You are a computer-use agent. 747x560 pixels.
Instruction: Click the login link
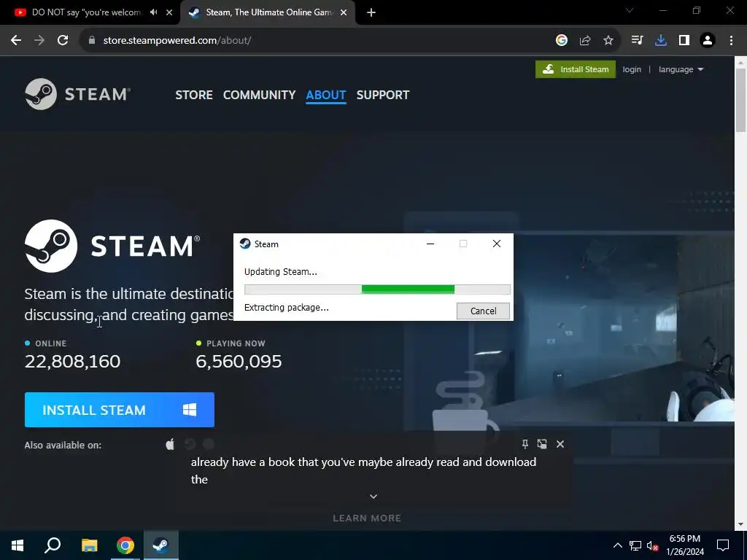pyautogui.click(x=632, y=69)
